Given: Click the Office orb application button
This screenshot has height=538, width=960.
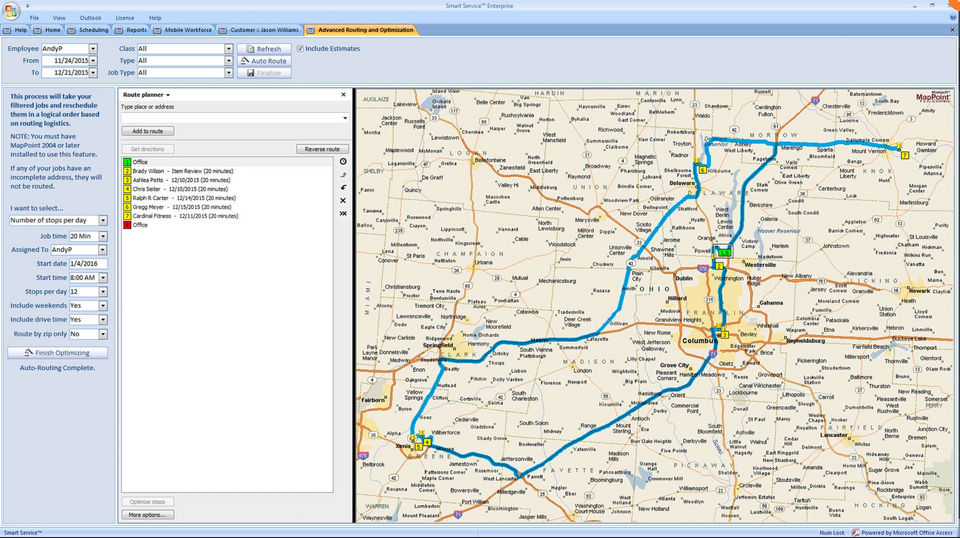Looking at the screenshot, I should tap(11, 10).
